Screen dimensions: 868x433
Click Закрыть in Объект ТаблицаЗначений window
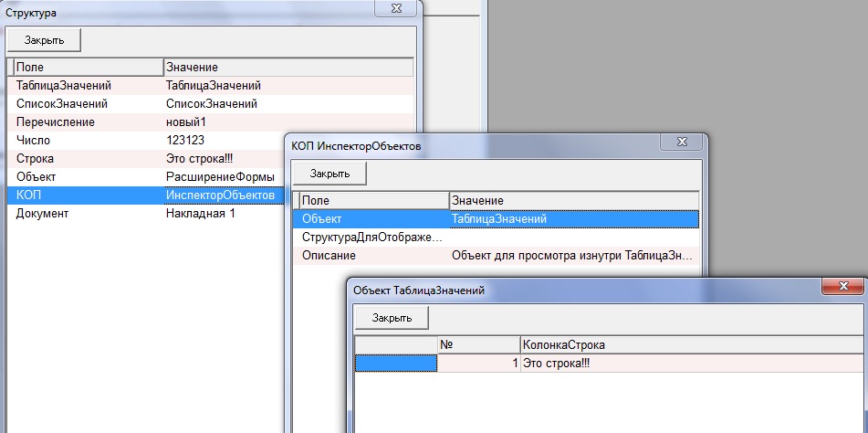(391, 317)
